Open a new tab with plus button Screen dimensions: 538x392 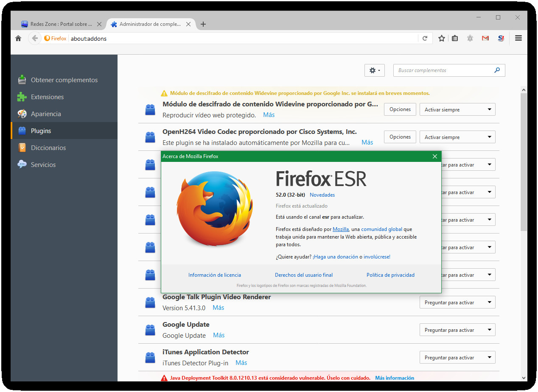coord(203,24)
